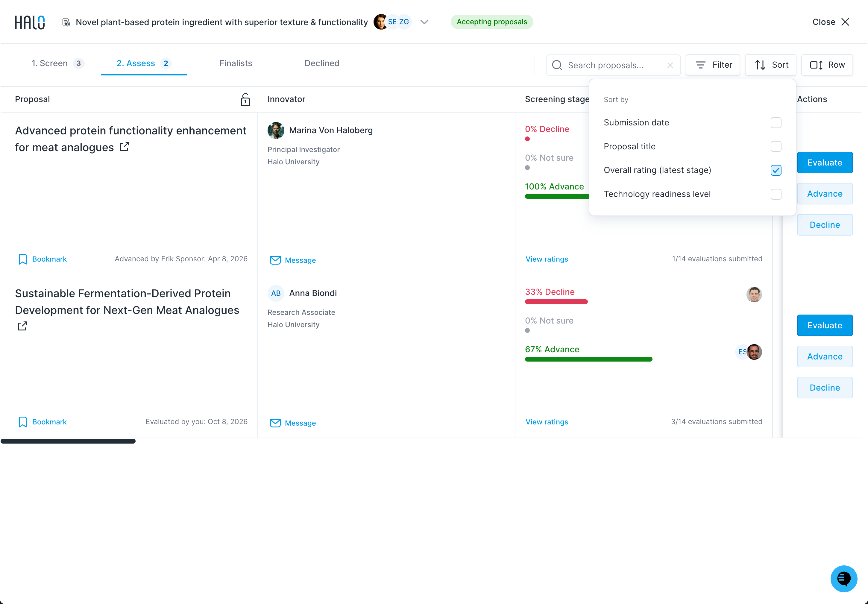
Task: Open the chat support bubble
Action: tap(843, 578)
